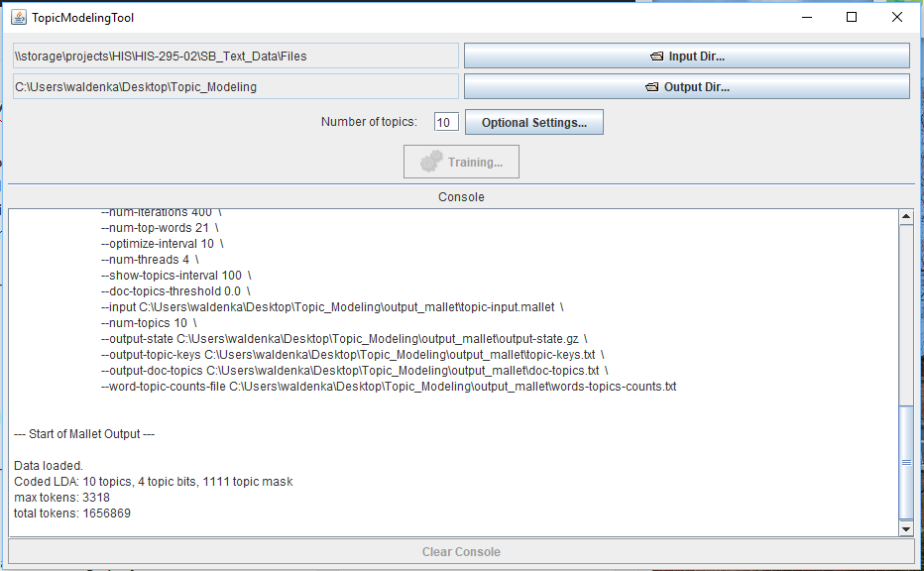
Task: Click the Training... button label
Action: point(475,163)
